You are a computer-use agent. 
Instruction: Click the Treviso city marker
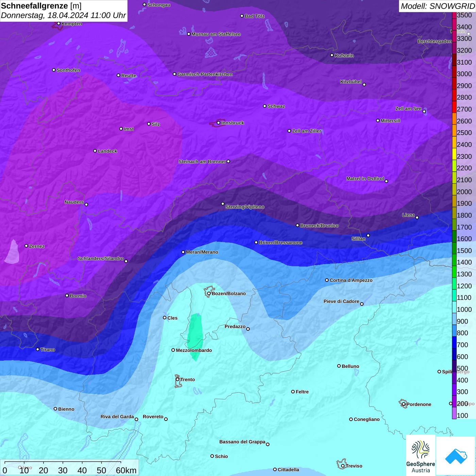pos(343,466)
